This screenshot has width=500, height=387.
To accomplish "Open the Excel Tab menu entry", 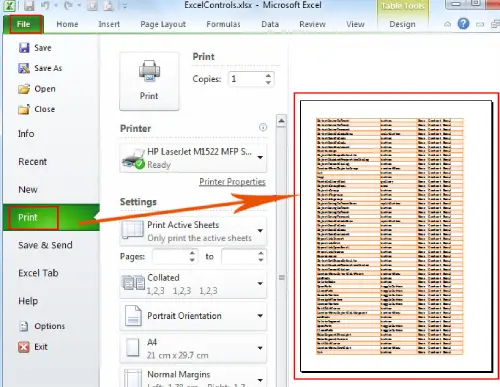I will click(x=38, y=273).
